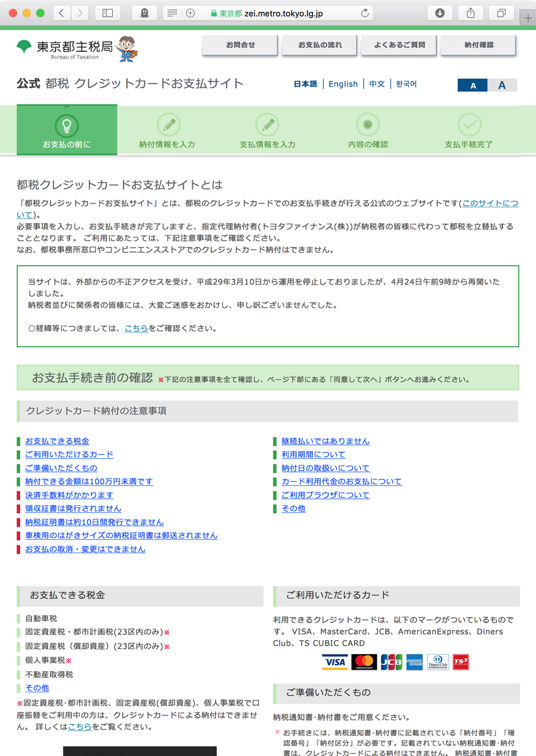Jump to 領収証書は発行されません link
The width and height of the screenshot is (536, 756).
(x=73, y=508)
